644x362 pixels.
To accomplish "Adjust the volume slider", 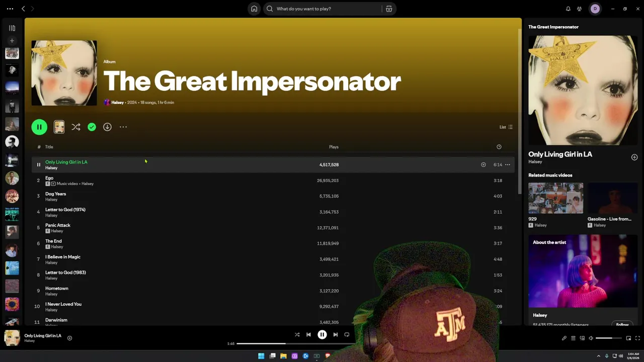I will tap(608, 338).
